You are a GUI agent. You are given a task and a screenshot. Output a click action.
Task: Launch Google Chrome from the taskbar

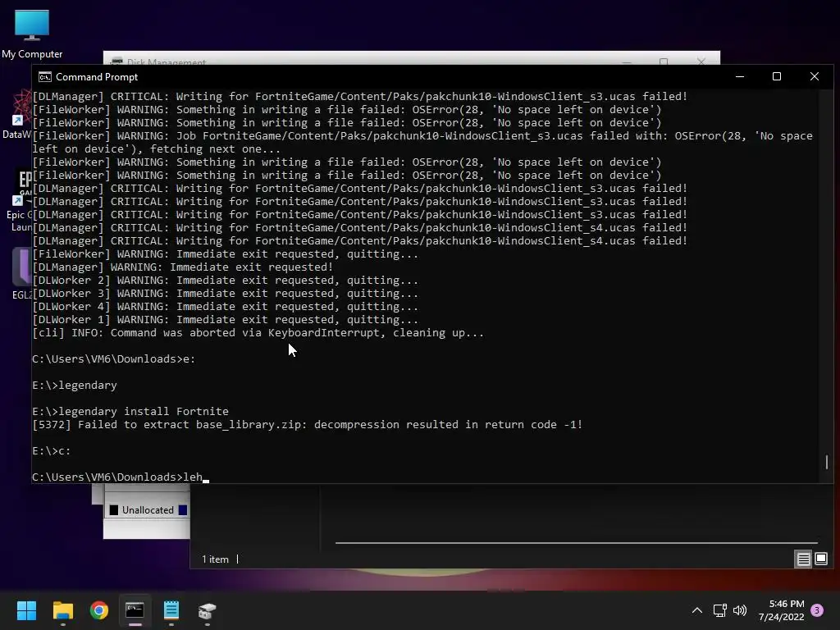pyautogui.click(x=99, y=610)
